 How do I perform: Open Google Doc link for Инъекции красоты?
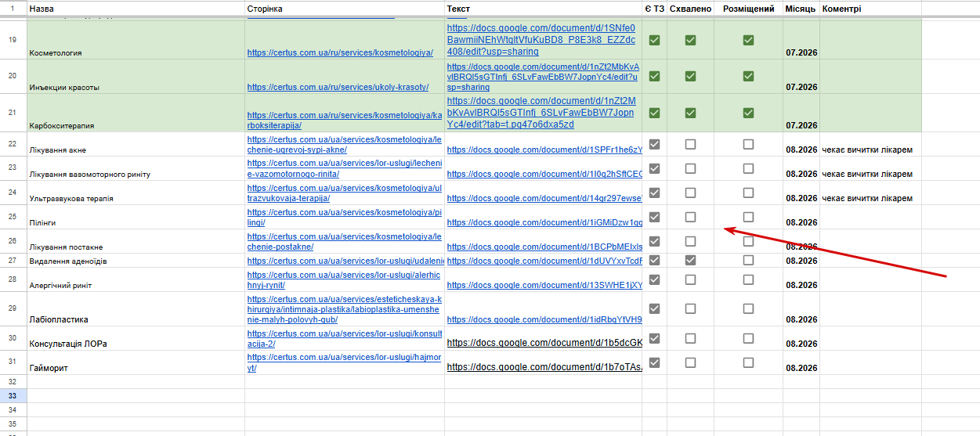coord(543,77)
